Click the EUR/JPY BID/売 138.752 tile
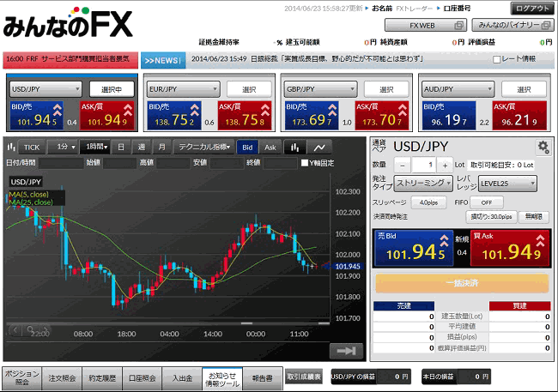Viewport: 558px width, 392px height. click(x=174, y=115)
